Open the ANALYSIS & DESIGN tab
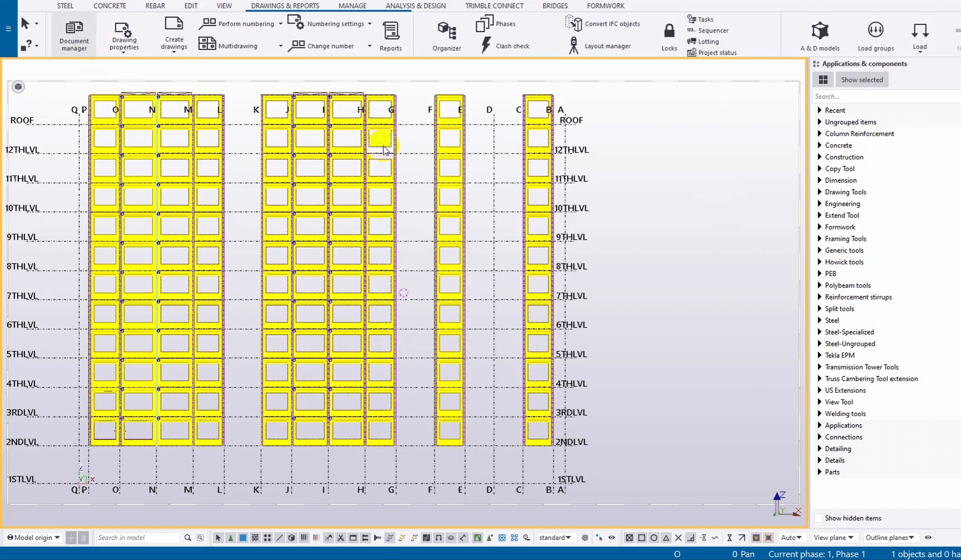 [415, 6]
